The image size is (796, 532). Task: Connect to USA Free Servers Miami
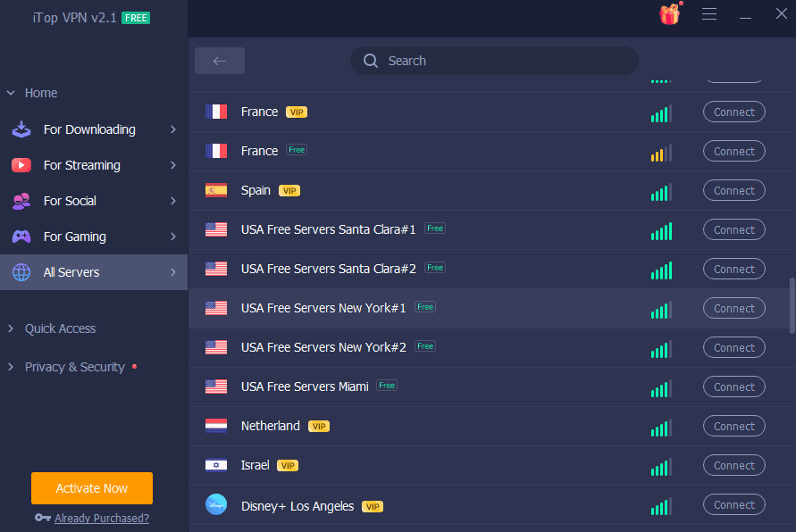734,387
